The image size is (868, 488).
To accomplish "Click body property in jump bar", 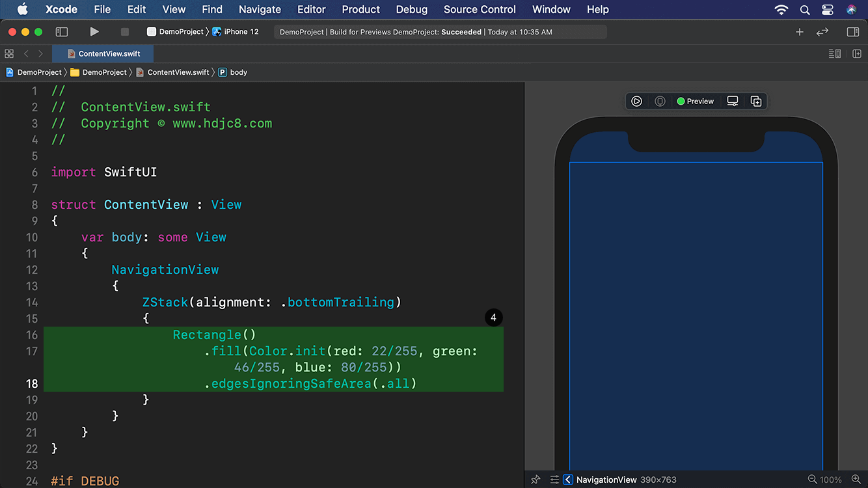I will 233,72.
